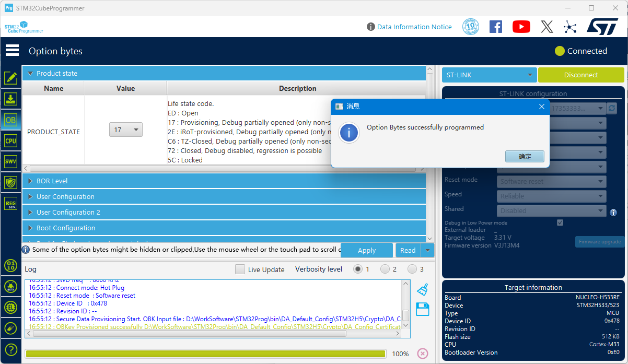This screenshot has width=628, height=364.
Task: Close the 消息 dialog
Action: 542,106
